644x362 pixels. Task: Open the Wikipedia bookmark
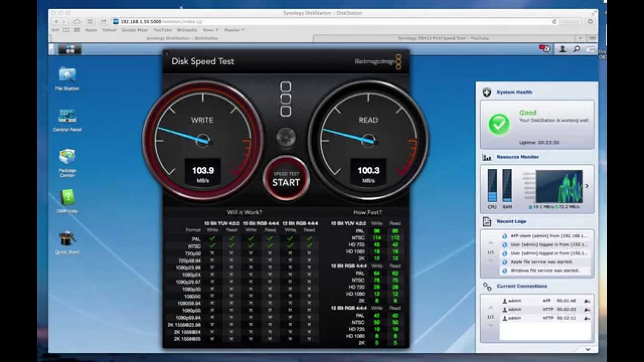tap(187, 30)
